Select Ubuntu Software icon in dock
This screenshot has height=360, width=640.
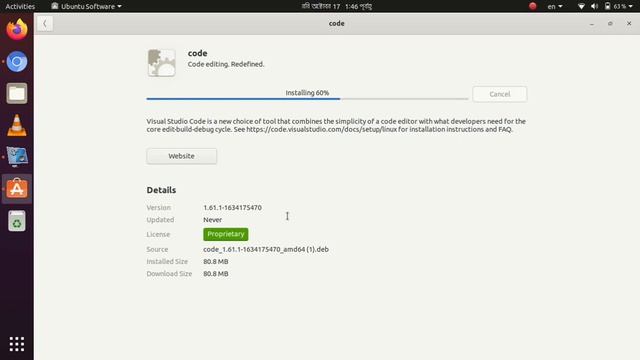point(17,189)
